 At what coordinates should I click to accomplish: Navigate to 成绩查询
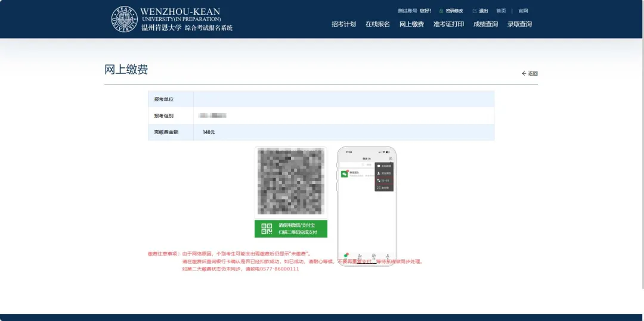click(x=485, y=24)
